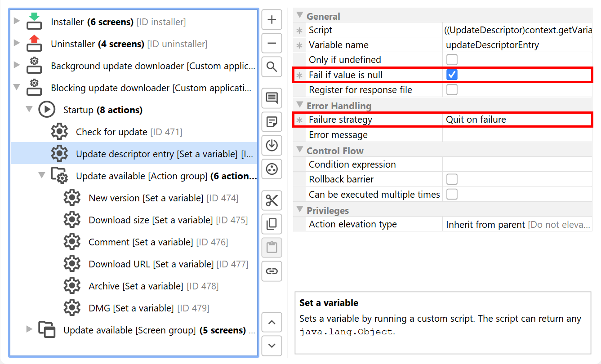Click the plus Add button in toolbar
This screenshot has width=601, height=364.
pos(272,20)
